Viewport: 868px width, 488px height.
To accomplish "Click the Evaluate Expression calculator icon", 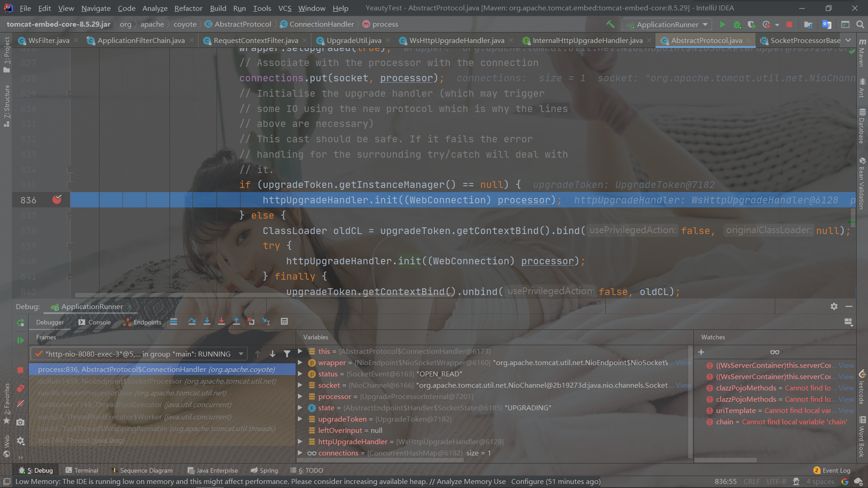I will coord(284,322).
